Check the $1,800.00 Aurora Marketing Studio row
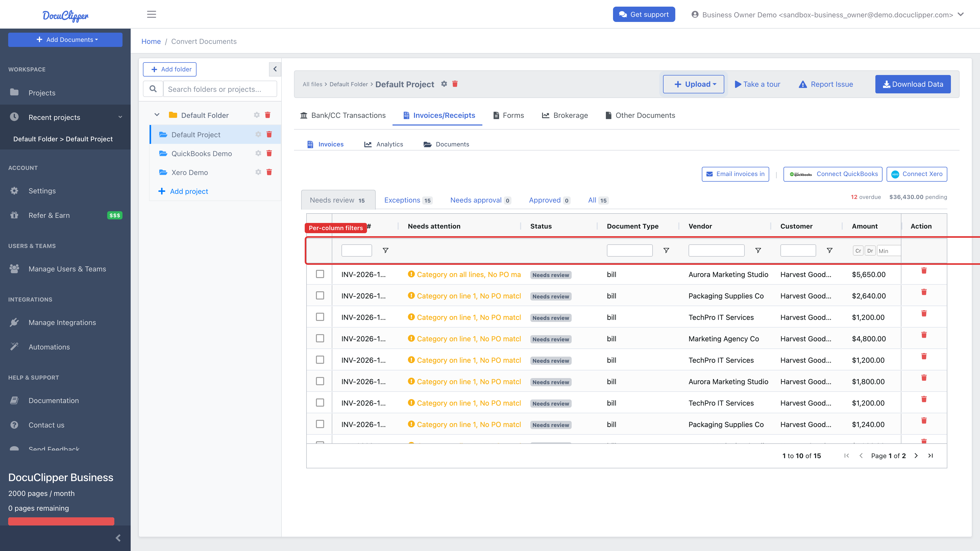This screenshot has width=980, height=551. click(x=320, y=381)
